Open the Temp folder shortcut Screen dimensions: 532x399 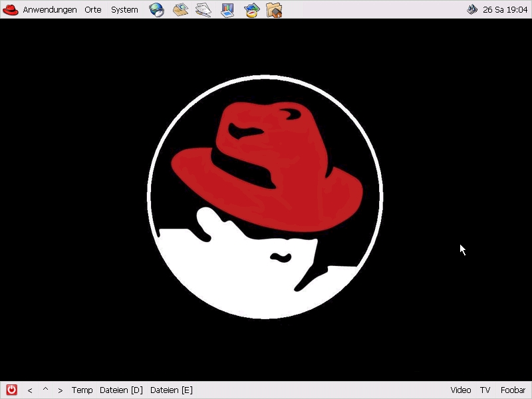pos(82,390)
